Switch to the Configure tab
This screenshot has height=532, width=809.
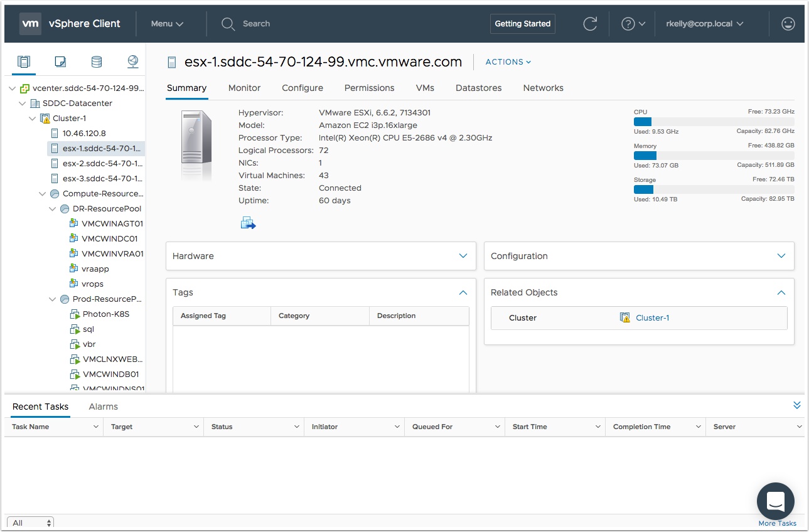(303, 88)
